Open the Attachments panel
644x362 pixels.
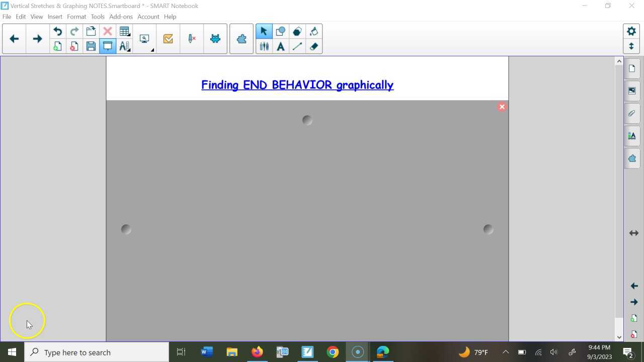point(632,113)
